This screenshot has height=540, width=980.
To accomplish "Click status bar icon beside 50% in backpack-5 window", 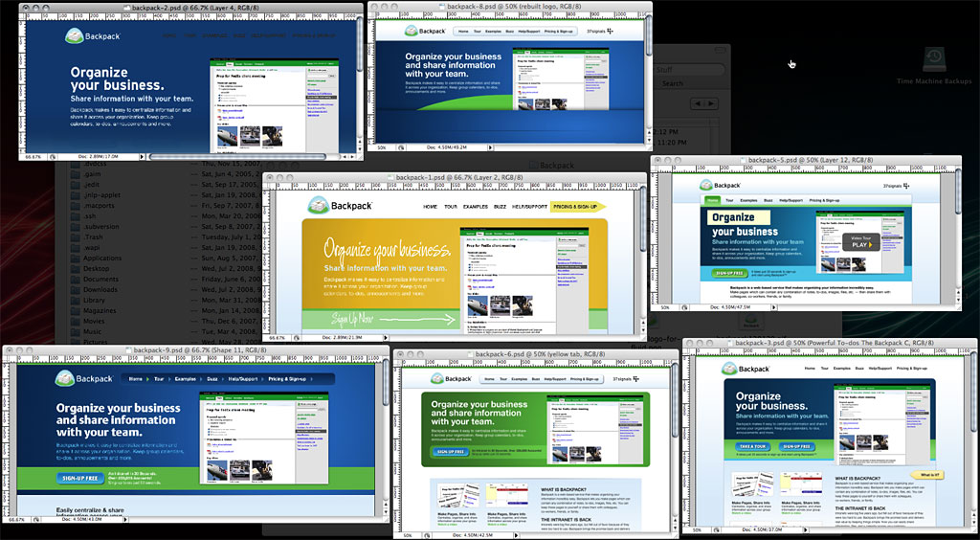I will (685, 307).
